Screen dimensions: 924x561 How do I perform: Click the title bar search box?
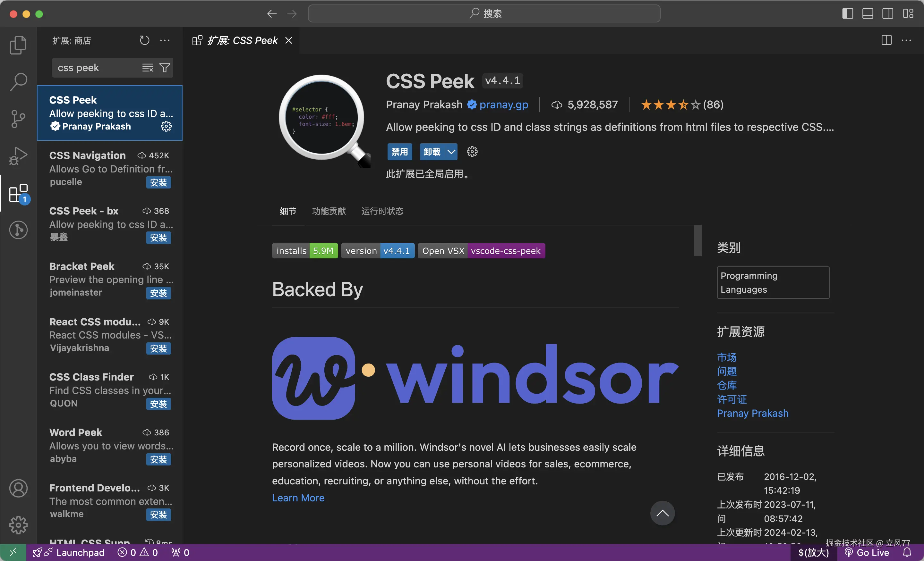coord(484,13)
